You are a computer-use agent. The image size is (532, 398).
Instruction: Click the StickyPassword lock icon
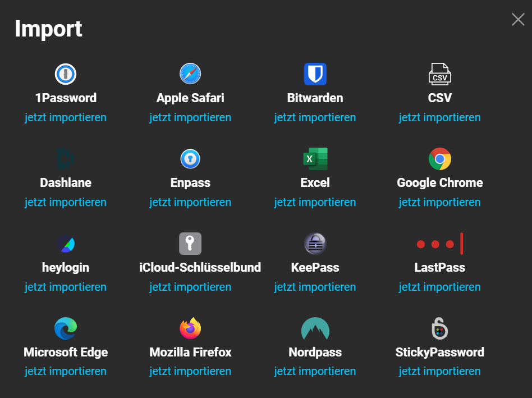[439, 328]
